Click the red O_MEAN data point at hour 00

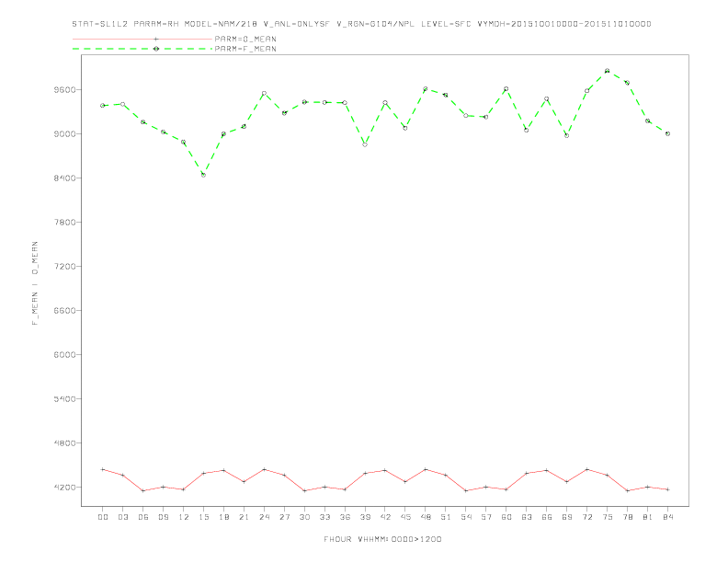[x=103, y=470]
